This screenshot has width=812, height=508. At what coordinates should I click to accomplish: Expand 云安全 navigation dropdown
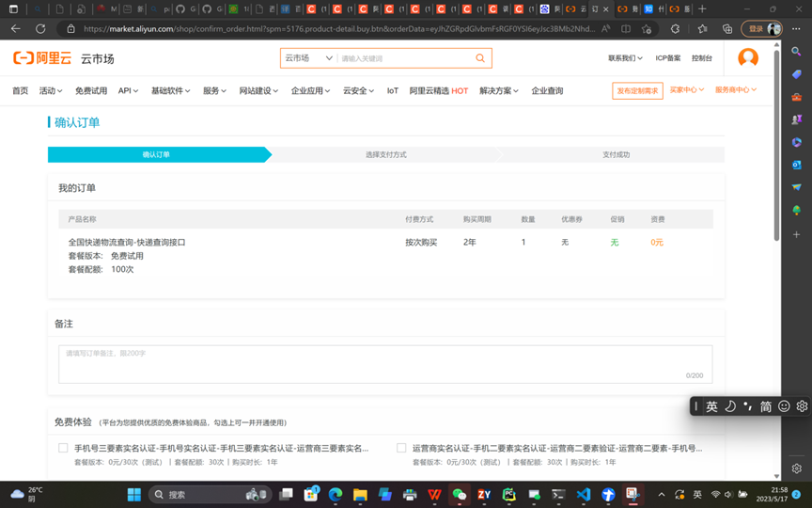click(358, 90)
